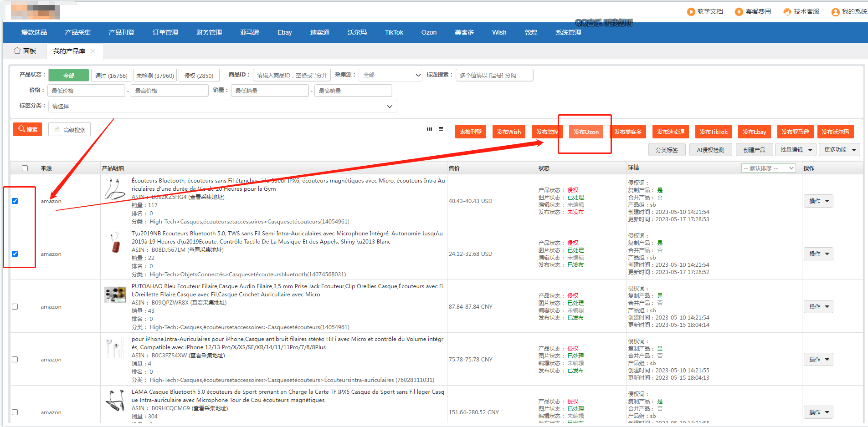The height and width of the screenshot is (427, 868).
Task: Click the 发布Wish button
Action: click(x=509, y=132)
